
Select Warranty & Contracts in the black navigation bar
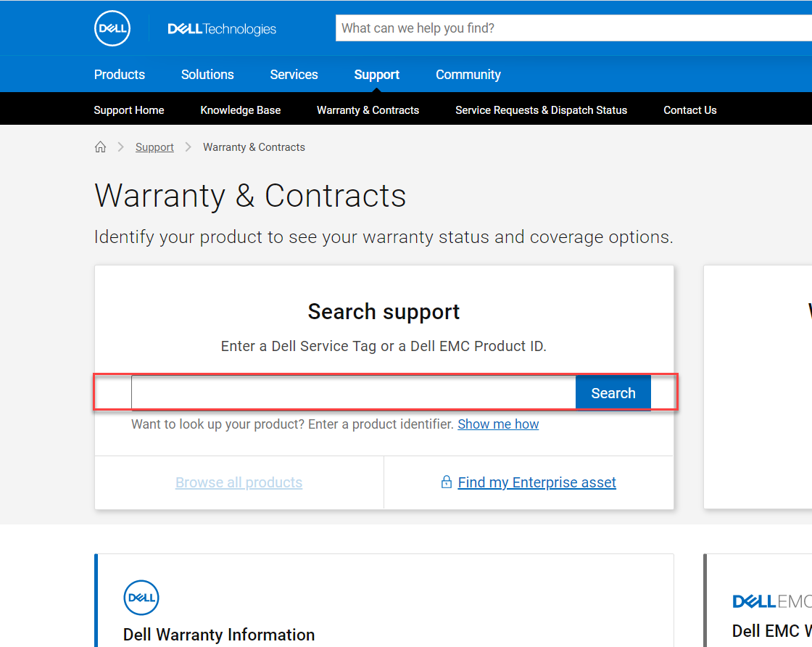coord(368,110)
